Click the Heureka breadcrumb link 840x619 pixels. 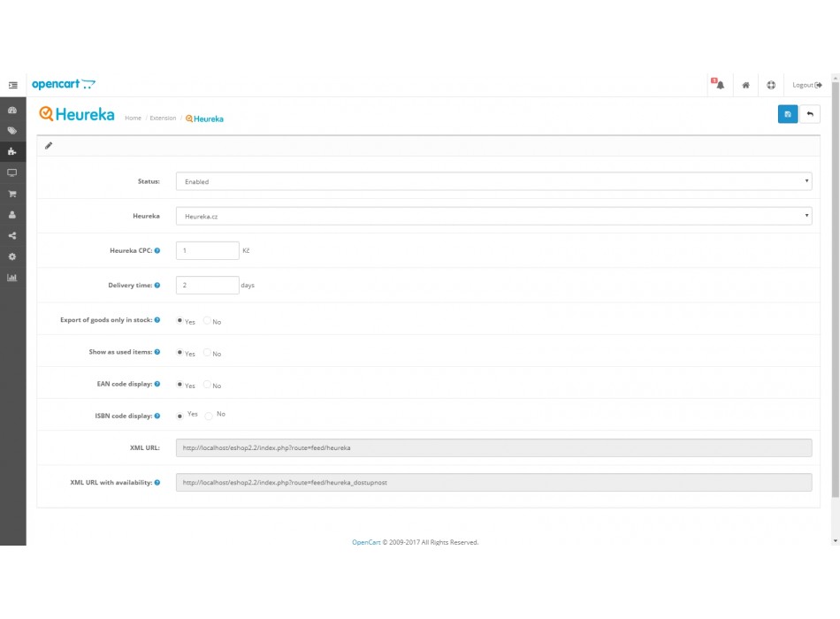[204, 118]
